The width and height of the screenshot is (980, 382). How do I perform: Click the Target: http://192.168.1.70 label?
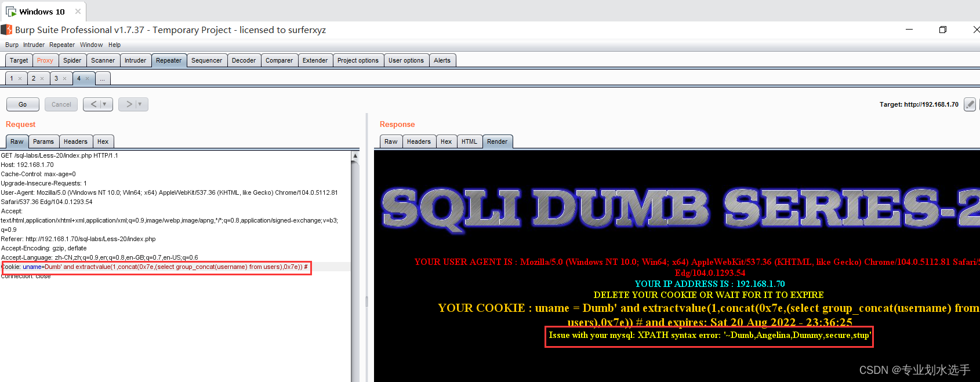click(x=919, y=104)
